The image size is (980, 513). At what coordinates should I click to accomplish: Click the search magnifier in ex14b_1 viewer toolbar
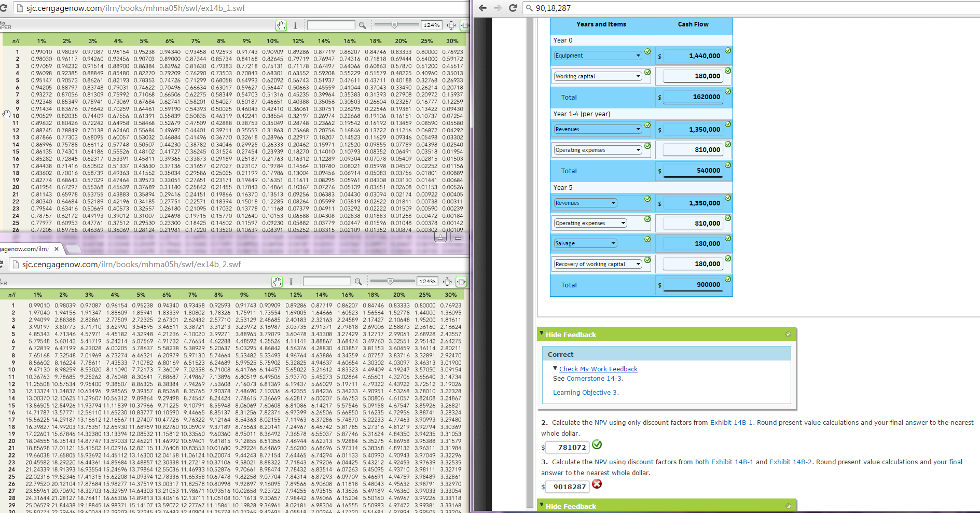coord(362,25)
